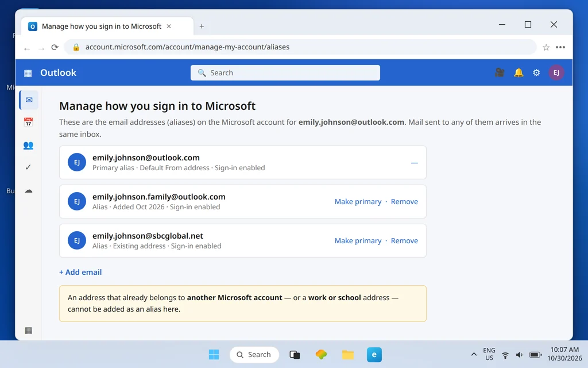The height and width of the screenshot is (368, 588).
Task: View site info via the lock icon
Action: pyautogui.click(x=76, y=47)
